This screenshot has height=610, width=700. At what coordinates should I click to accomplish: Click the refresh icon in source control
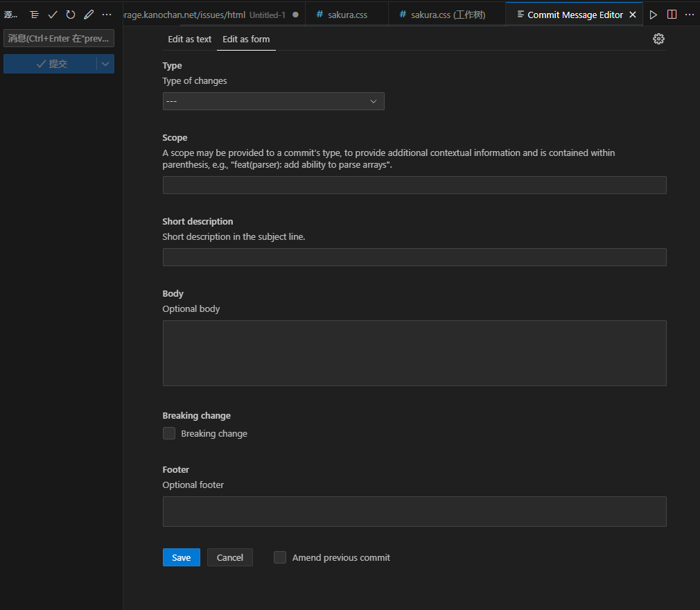point(71,15)
